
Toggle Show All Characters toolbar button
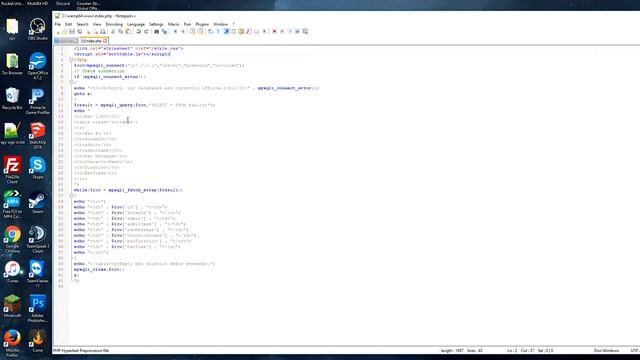218,31
